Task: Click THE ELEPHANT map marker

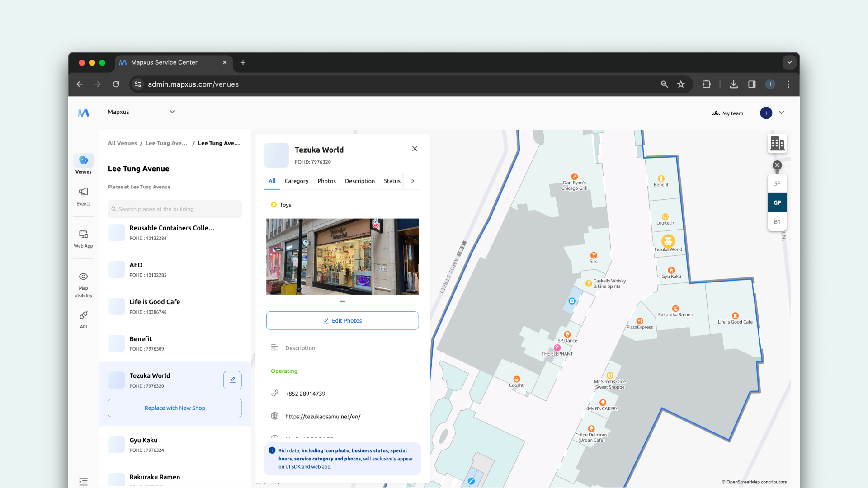Action: coord(557,348)
